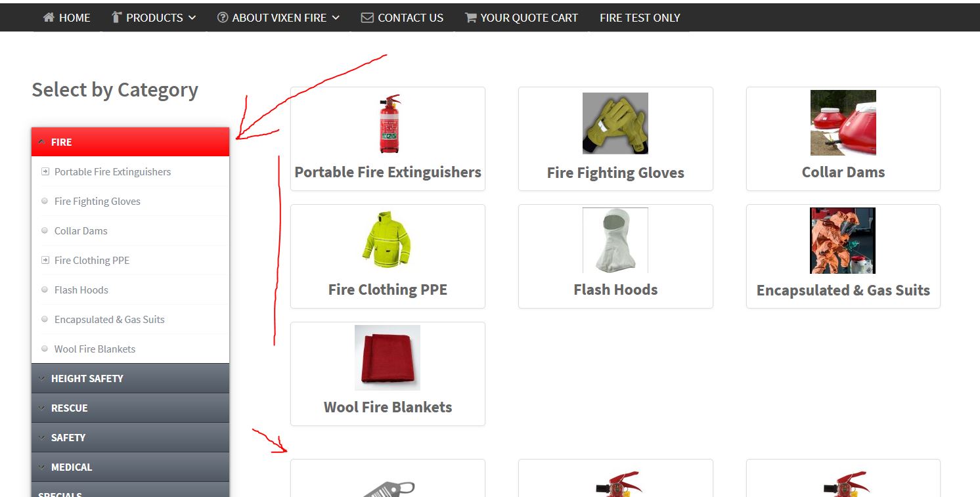
Task: Select the bullet next to Flash Hoods
Action: [45, 290]
